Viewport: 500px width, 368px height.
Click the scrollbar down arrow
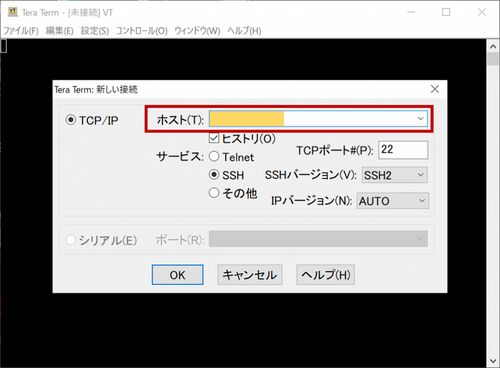click(493, 361)
